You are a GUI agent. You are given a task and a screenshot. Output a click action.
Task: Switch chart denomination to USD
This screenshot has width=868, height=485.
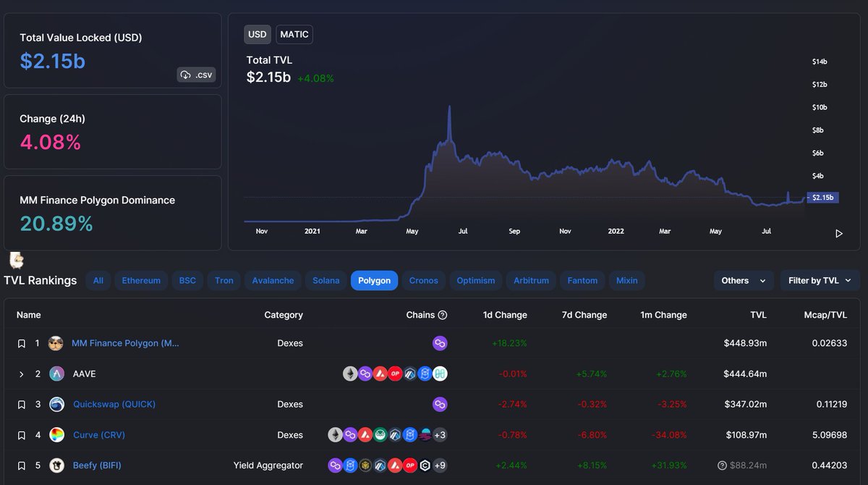pos(258,34)
